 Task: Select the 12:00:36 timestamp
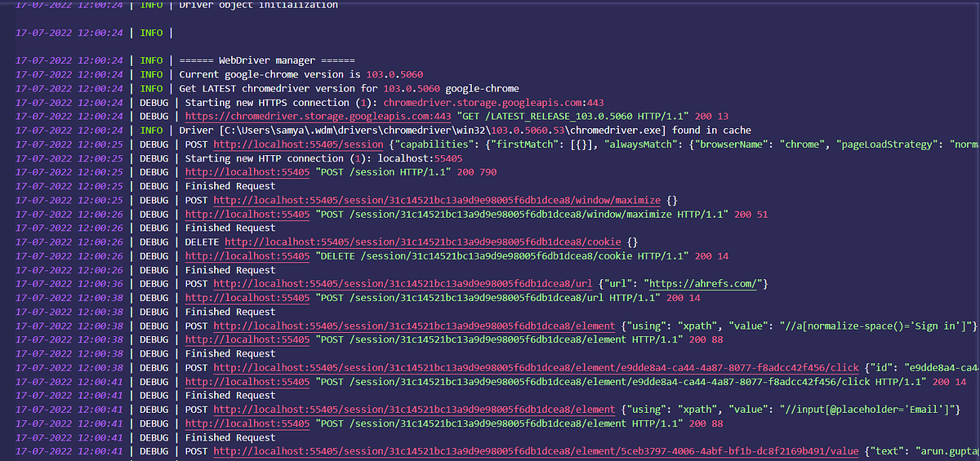(x=69, y=283)
